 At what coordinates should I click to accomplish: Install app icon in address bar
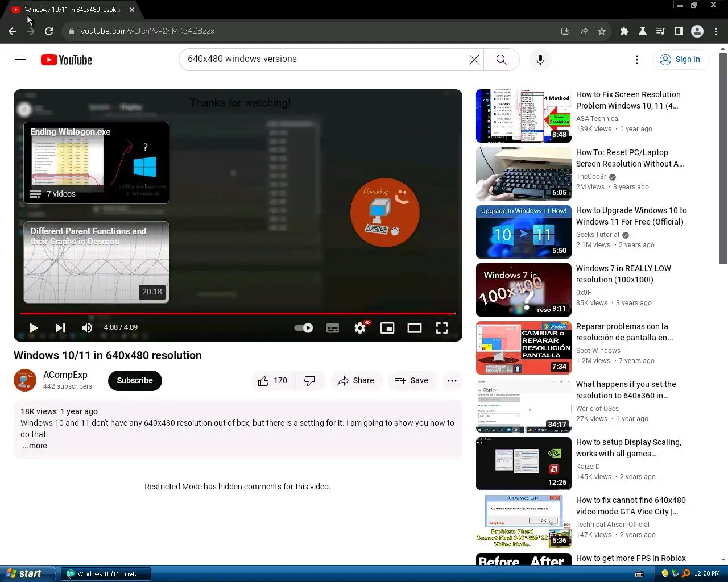pos(565,31)
